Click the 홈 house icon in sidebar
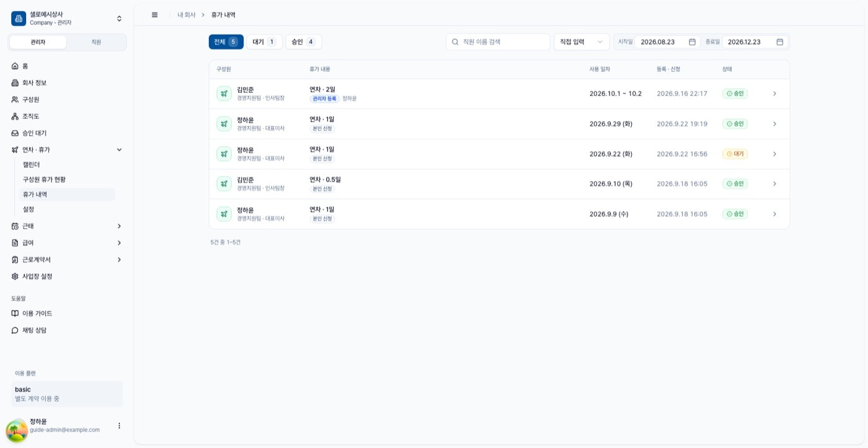This screenshot has height=448, width=868. pos(15,66)
